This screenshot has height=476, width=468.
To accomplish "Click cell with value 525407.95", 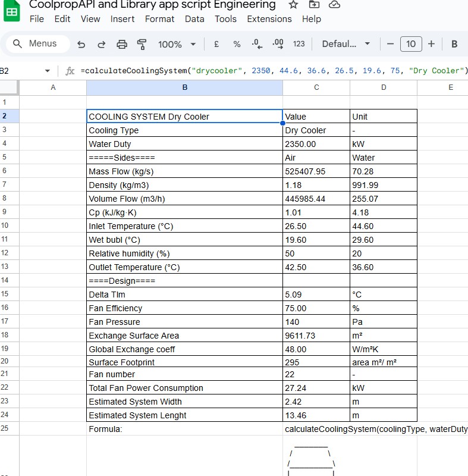I will (x=316, y=171).
